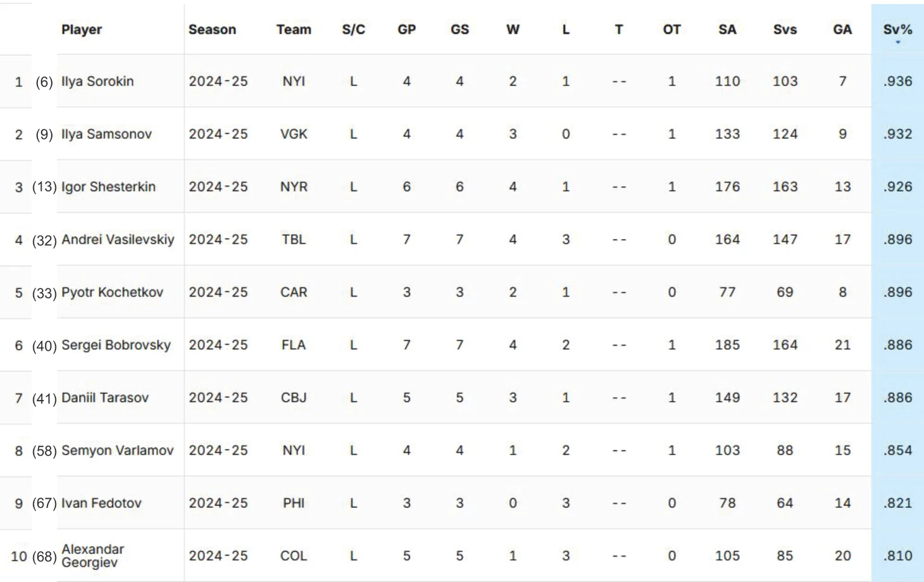Click Ilya Samsonov's .932 save percentage
This screenshot has width=924, height=582.
(x=897, y=133)
